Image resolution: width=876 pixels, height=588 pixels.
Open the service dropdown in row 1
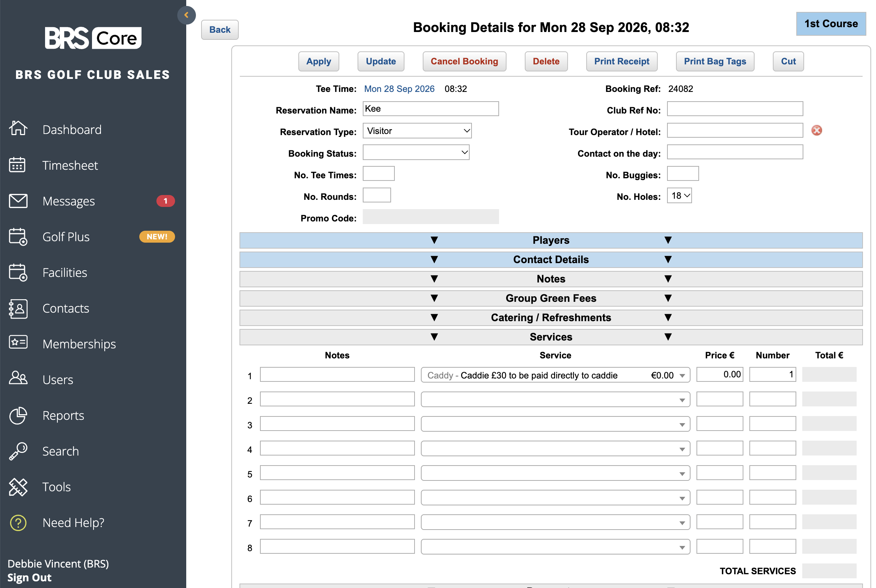(555, 375)
